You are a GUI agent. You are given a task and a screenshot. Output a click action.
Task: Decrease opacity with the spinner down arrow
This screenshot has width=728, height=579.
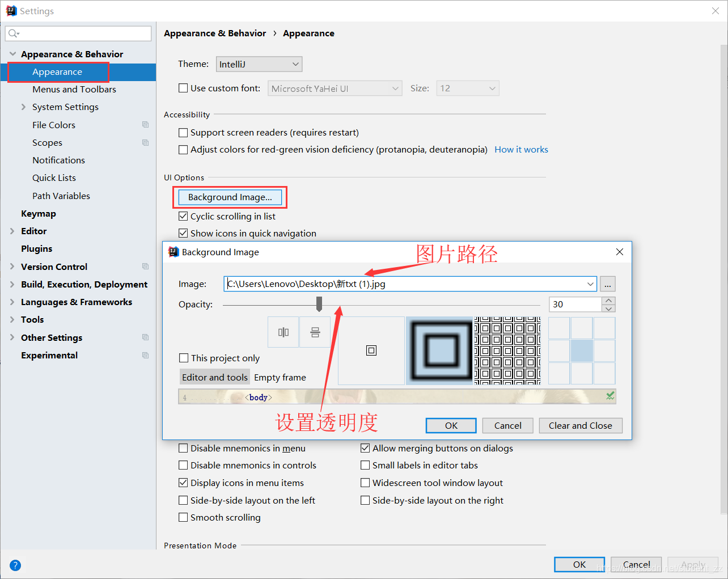click(x=609, y=308)
